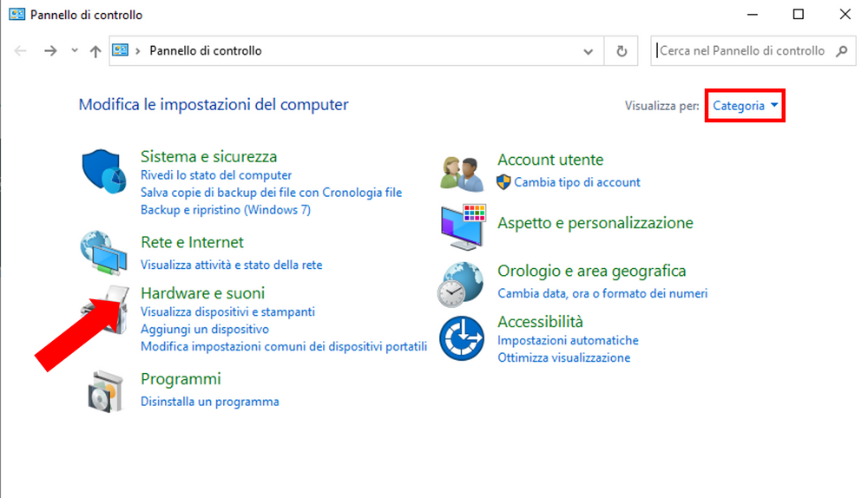Maximize the Pannello di controllo window
Image resolution: width=868 pixels, height=498 pixels.
(x=799, y=15)
